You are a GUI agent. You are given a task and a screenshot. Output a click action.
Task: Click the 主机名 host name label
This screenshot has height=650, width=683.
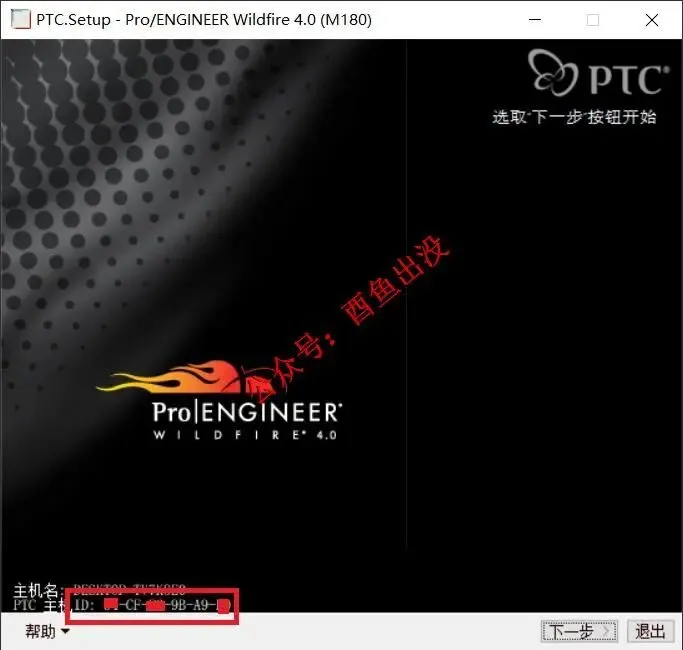[38, 591]
